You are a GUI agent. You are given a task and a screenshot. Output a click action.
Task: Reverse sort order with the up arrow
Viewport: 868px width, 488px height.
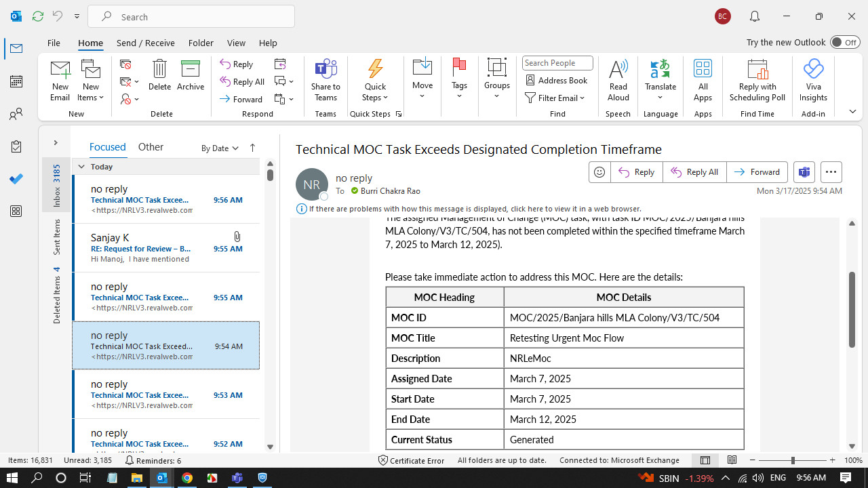(252, 148)
